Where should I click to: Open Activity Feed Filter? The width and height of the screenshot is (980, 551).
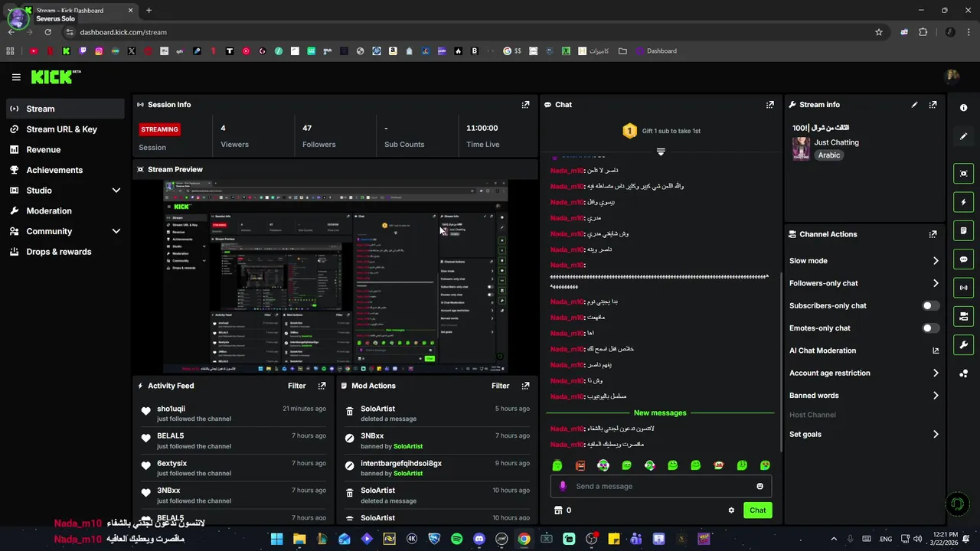pos(296,386)
